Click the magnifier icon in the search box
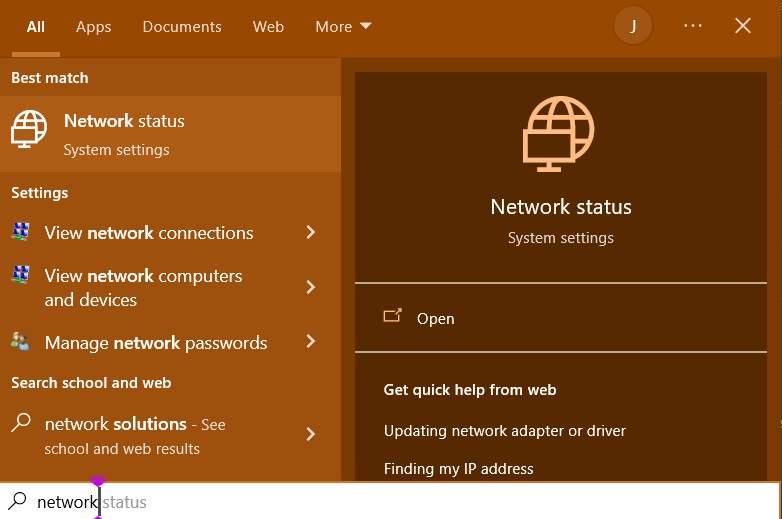782x519 pixels. tap(17, 501)
